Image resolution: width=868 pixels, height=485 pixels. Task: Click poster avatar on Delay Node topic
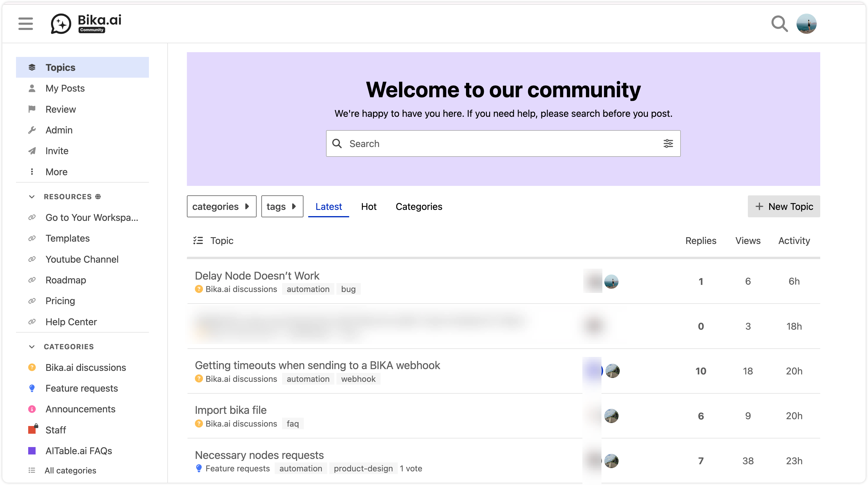click(611, 281)
